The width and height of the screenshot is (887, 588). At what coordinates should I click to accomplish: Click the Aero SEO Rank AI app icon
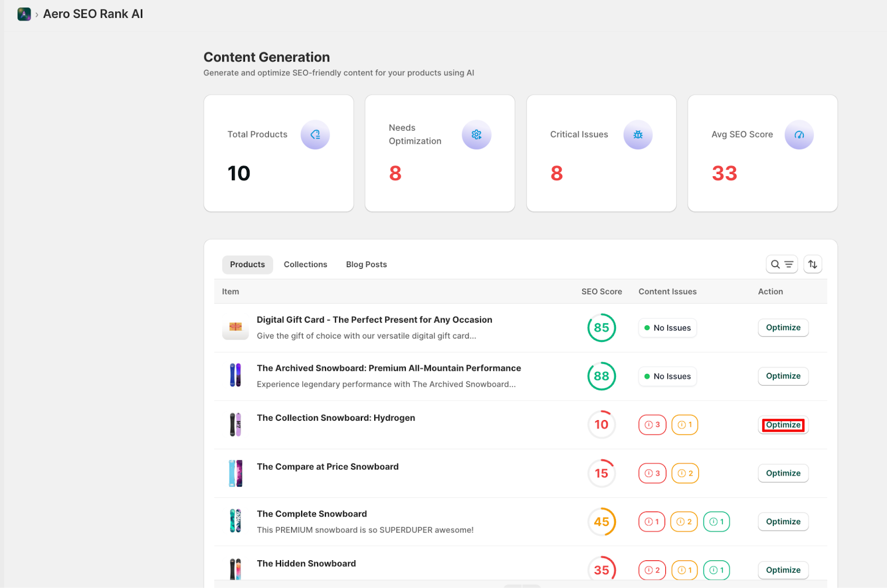point(24,14)
